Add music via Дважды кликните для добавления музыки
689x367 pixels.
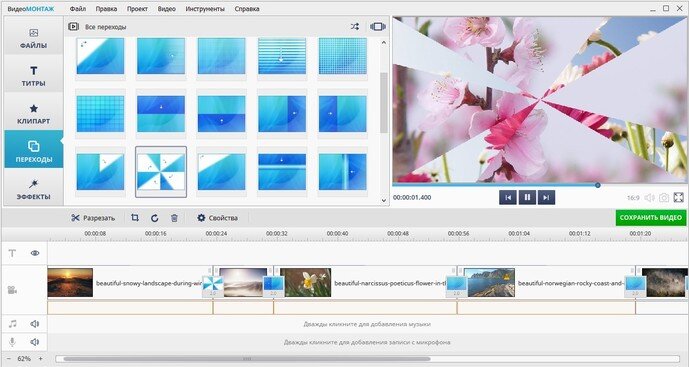367,324
